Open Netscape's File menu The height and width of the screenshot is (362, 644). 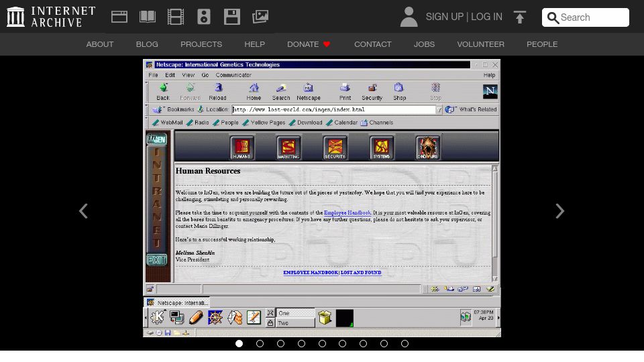(153, 75)
